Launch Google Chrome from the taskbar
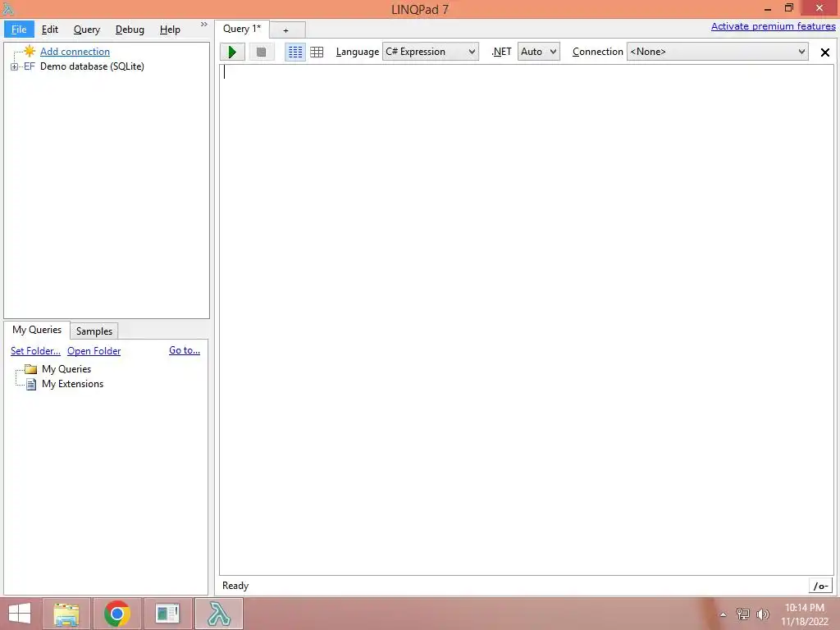This screenshot has height=630, width=840. pos(117,614)
